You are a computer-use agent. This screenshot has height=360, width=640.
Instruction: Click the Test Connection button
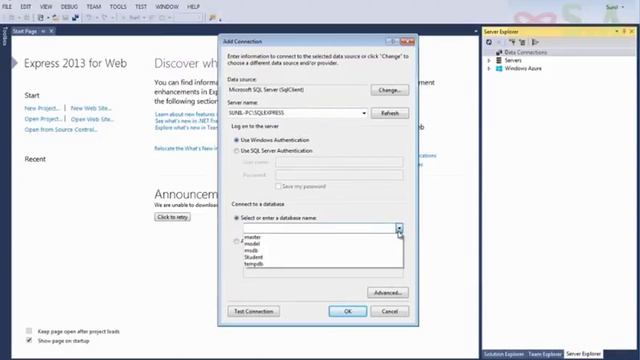[x=253, y=311]
